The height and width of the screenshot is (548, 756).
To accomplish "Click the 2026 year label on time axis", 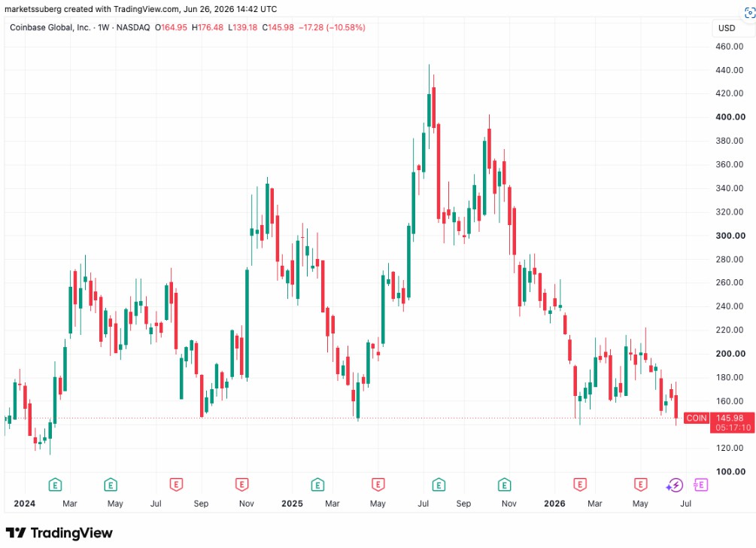I will 554,504.
